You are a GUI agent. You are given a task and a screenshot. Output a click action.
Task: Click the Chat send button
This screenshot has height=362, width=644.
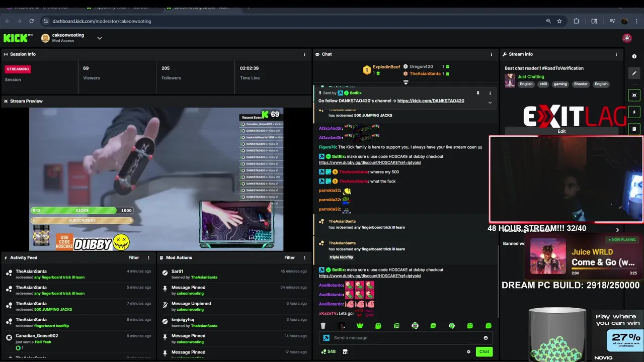[484, 351]
